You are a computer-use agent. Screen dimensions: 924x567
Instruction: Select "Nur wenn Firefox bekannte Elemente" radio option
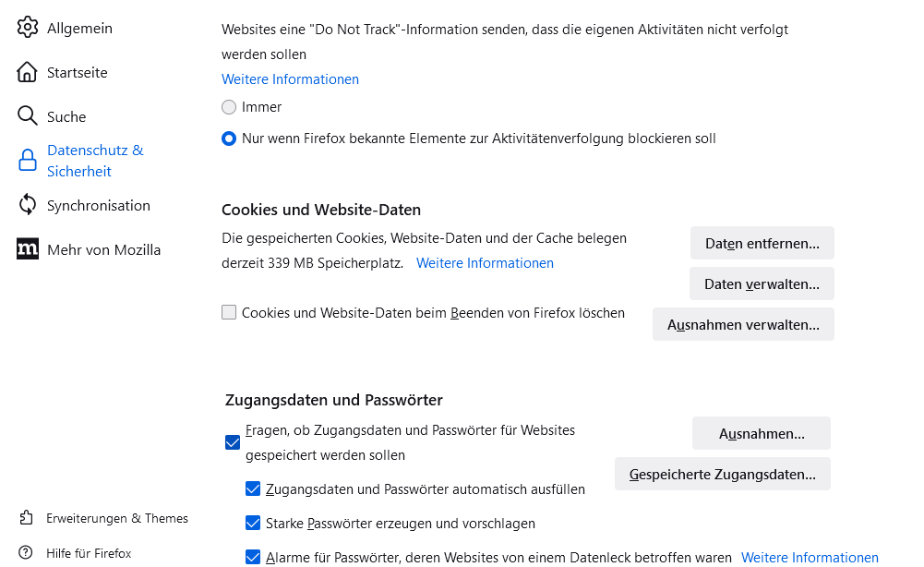point(229,139)
